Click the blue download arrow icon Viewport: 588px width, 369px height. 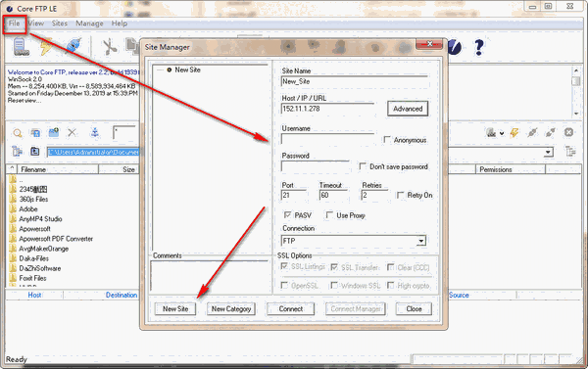pyautogui.click(x=95, y=132)
